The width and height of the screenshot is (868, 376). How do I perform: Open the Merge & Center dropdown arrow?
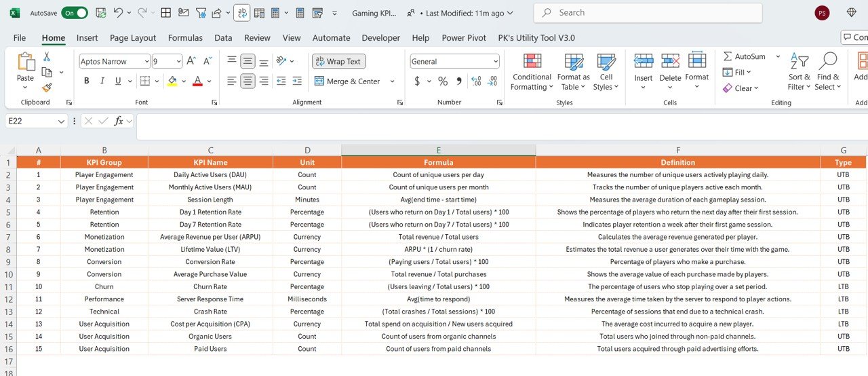[392, 81]
